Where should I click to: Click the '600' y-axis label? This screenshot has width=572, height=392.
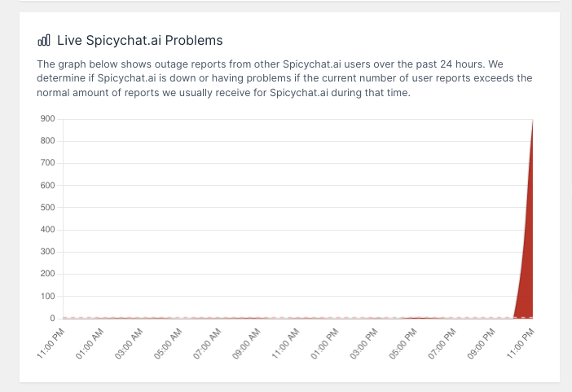(48, 186)
